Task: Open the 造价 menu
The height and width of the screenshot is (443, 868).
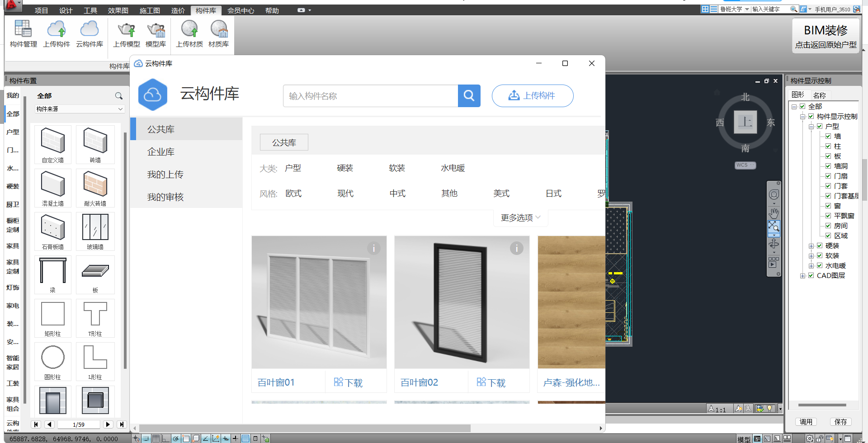Action: click(x=178, y=10)
